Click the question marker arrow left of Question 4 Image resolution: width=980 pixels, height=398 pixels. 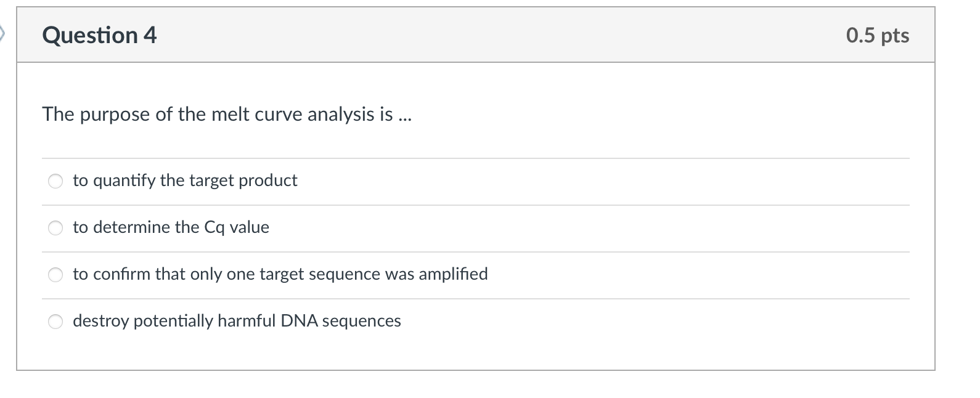coord(2,34)
